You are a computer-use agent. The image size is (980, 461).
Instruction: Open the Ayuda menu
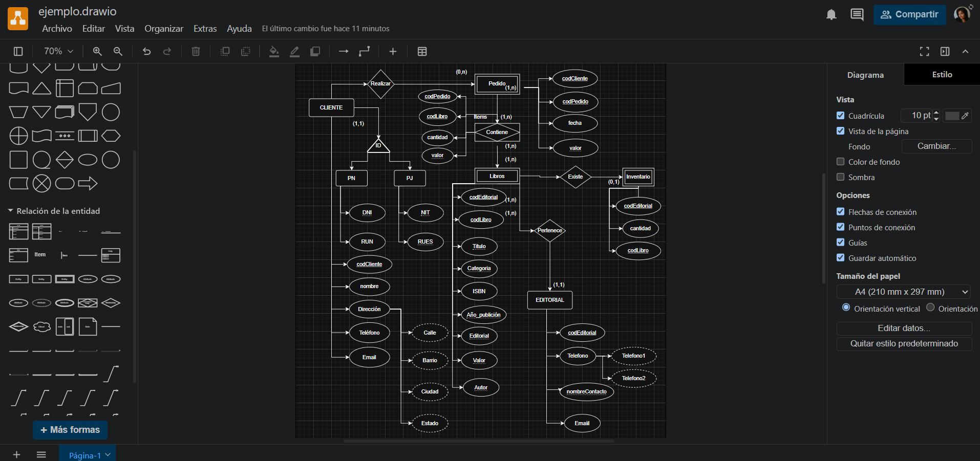click(x=239, y=29)
